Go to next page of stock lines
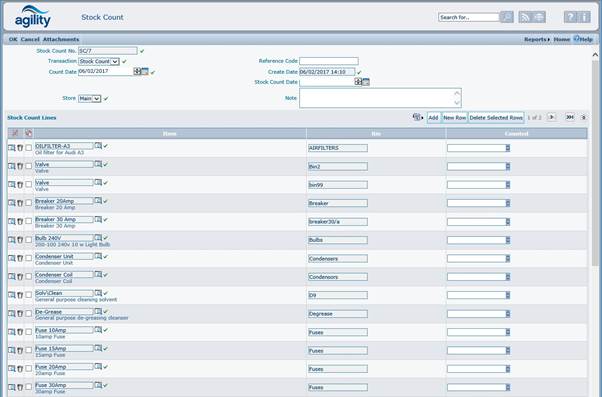 pyautogui.click(x=551, y=117)
